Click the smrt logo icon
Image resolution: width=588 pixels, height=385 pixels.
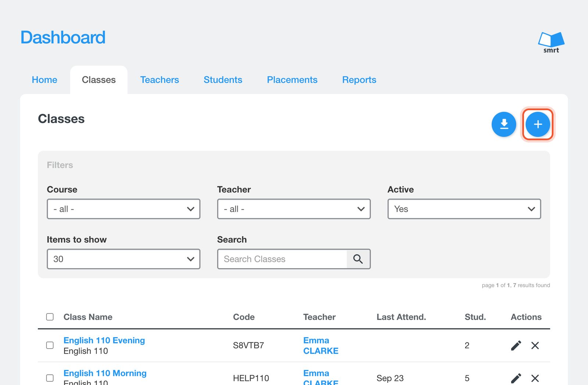click(x=551, y=42)
